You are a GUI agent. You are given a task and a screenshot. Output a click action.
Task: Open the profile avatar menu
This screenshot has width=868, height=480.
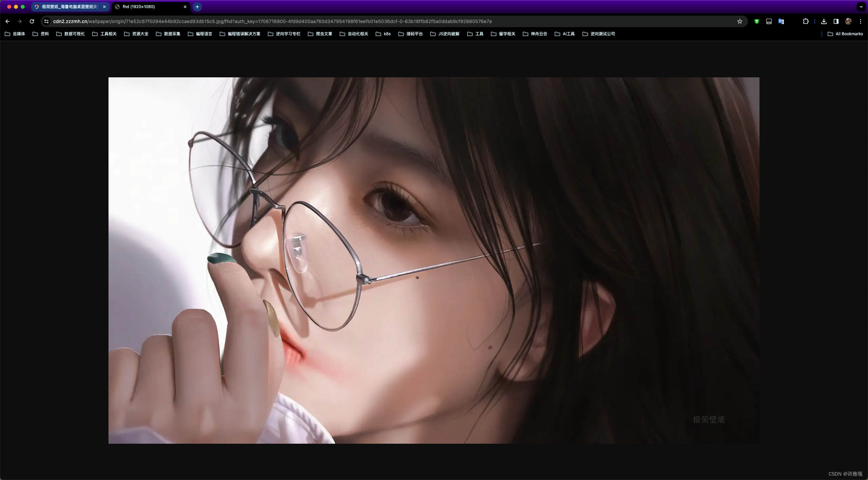click(x=848, y=21)
